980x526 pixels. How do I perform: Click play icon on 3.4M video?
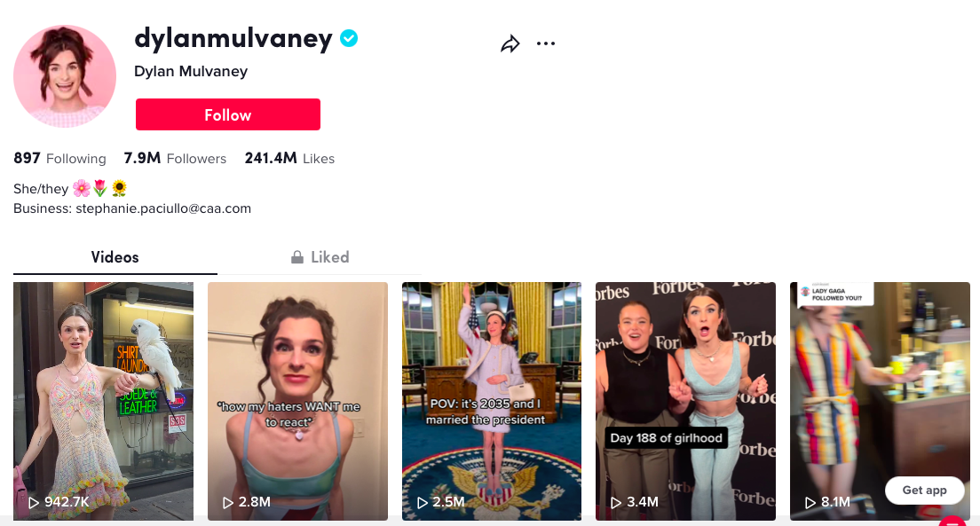click(x=616, y=502)
